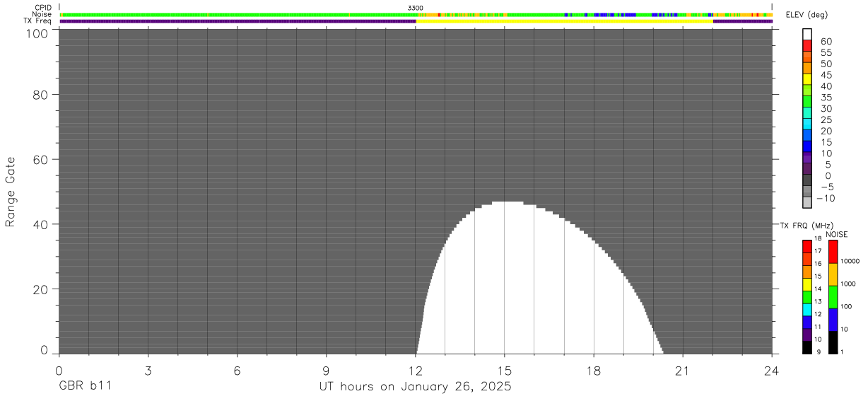This screenshot has width=868, height=401.
Task: Click the x-axis tick label '21'
Action: coord(683,370)
